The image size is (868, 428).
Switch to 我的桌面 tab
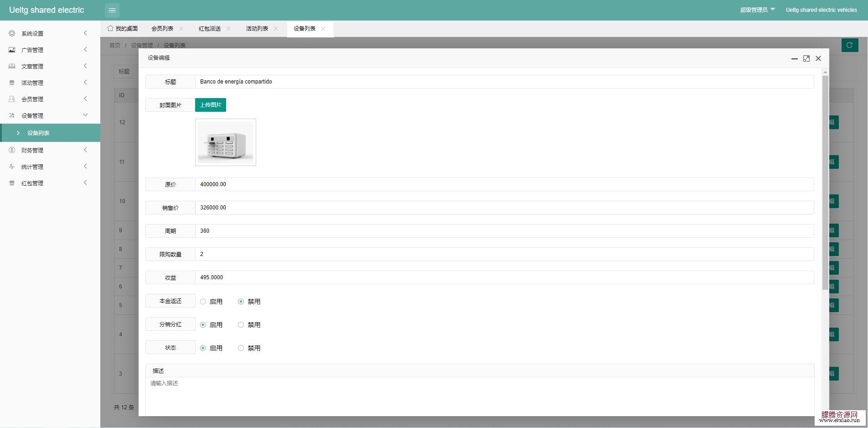point(123,28)
